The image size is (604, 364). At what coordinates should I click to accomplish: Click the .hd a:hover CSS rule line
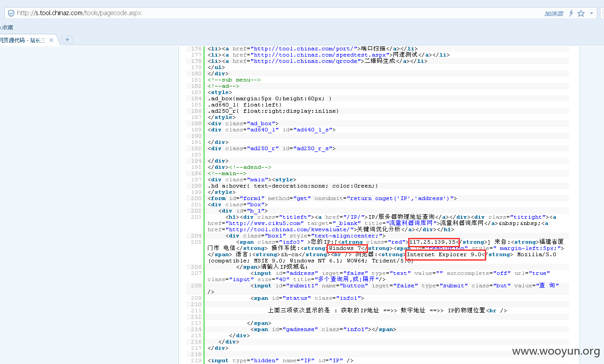coord(293,186)
